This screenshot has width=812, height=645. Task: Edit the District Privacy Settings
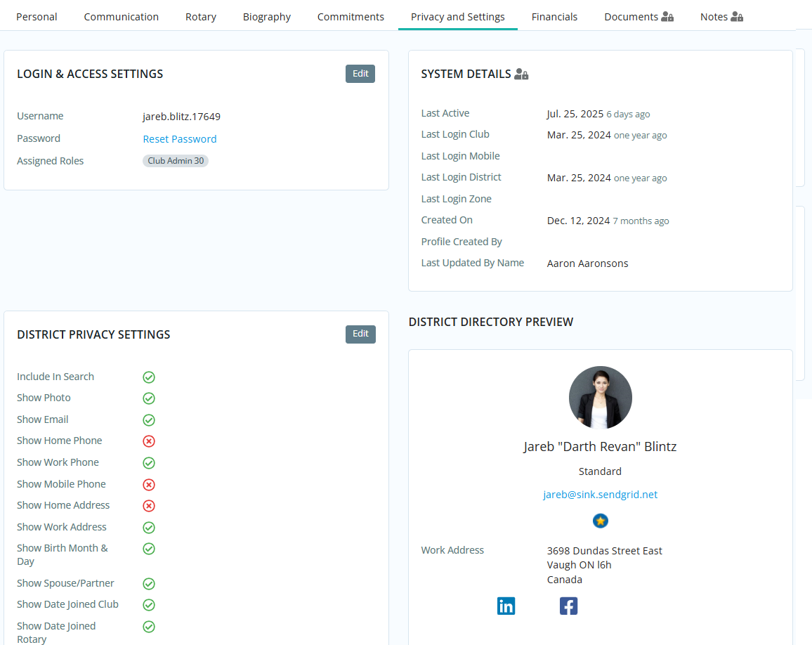pos(360,334)
